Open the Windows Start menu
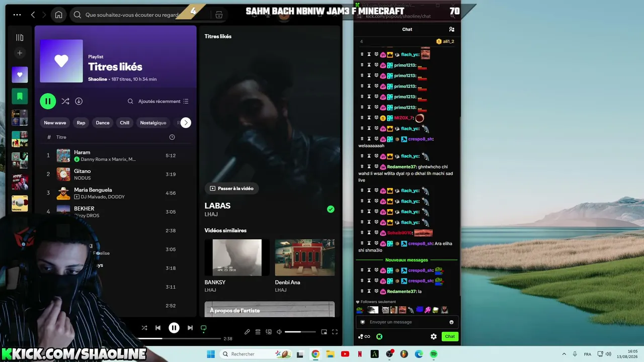Image resolution: width=644 pixels, height=362 pixels. [x=211, y=354]
